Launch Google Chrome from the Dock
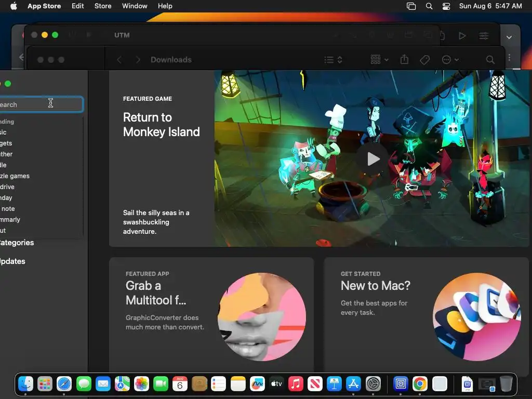The width and height of the screenshot is (532, 399). pyautogui.click(x=420, y=384)
